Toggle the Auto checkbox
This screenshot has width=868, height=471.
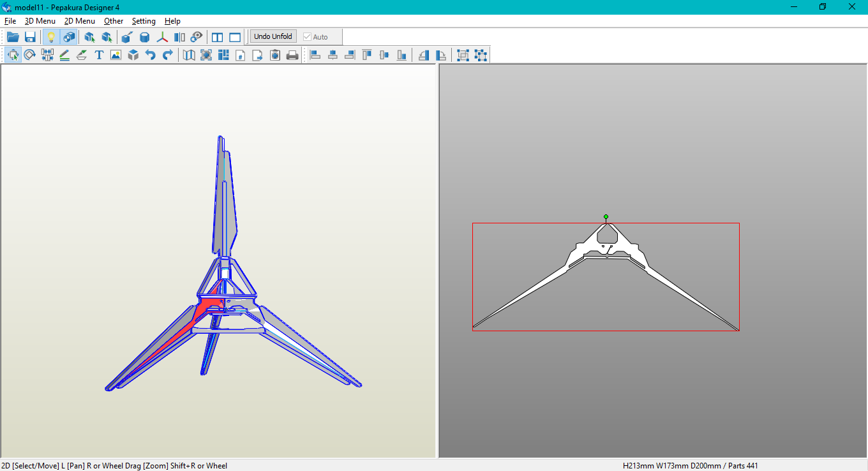(x=308, y=37)
